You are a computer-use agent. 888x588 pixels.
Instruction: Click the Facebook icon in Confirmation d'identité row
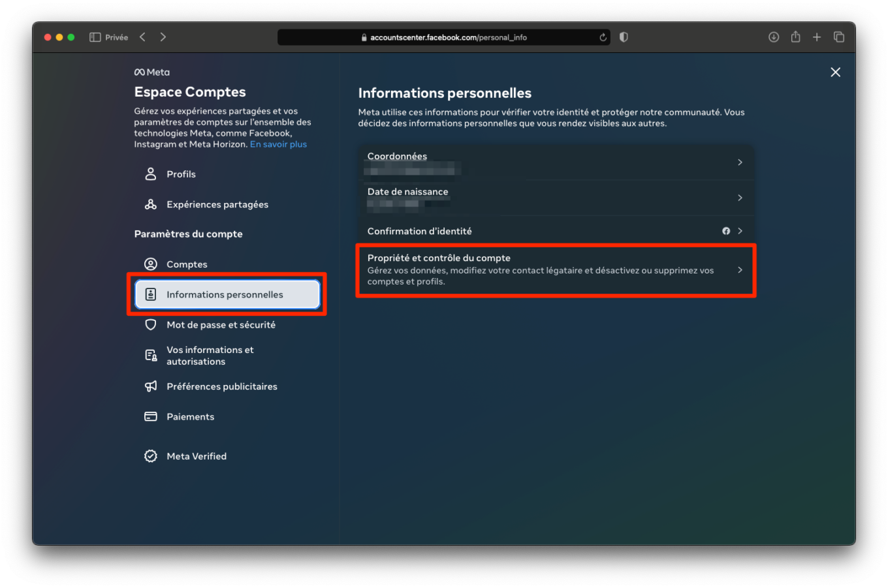coord(726,231)
